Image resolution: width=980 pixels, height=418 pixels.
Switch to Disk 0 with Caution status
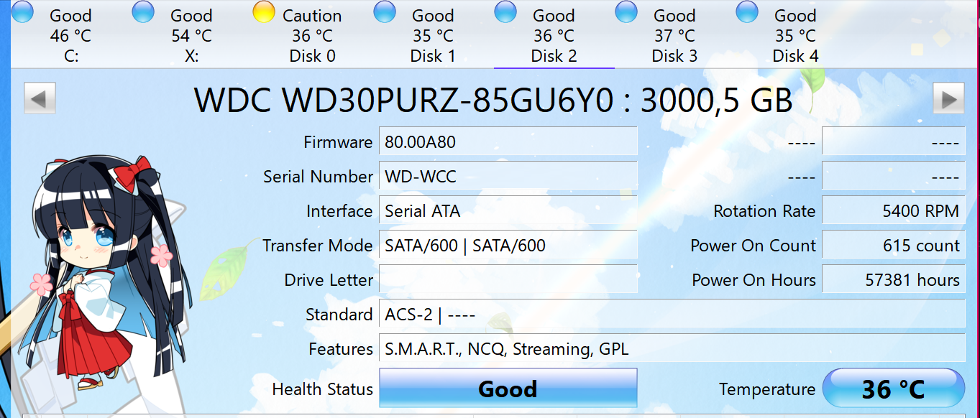pos(313,34)
